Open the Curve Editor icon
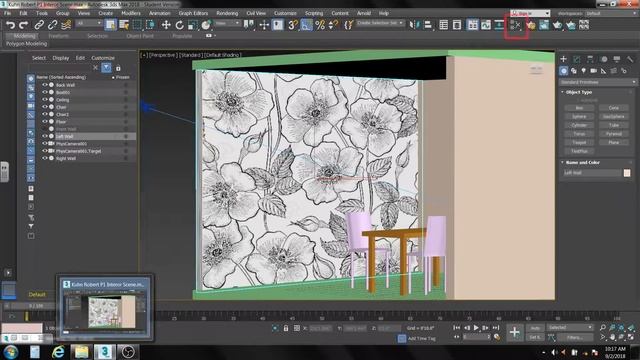 [486, 25]
